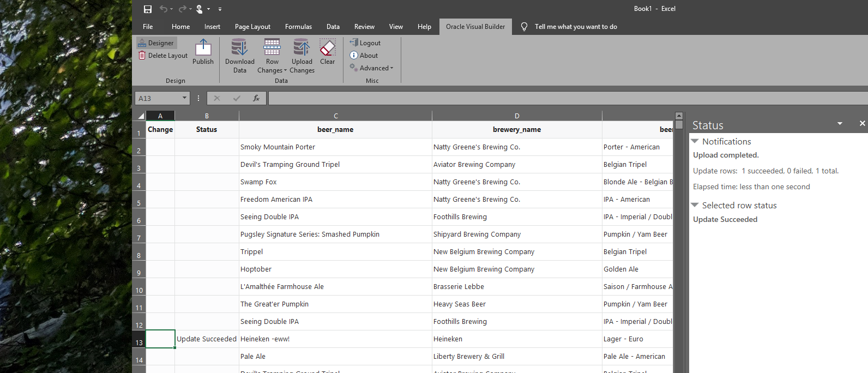
Task: Click the brewery_name header cell
Action: pos(517,130)
